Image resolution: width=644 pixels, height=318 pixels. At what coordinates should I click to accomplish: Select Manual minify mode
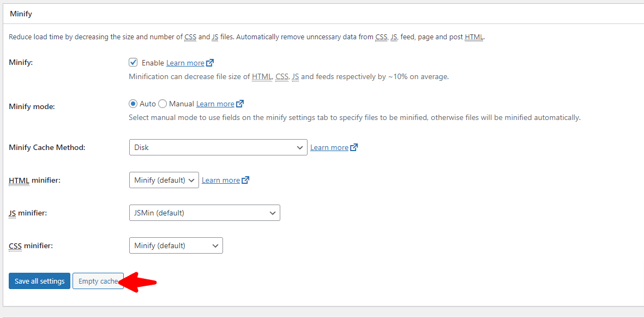click(162, 104)
